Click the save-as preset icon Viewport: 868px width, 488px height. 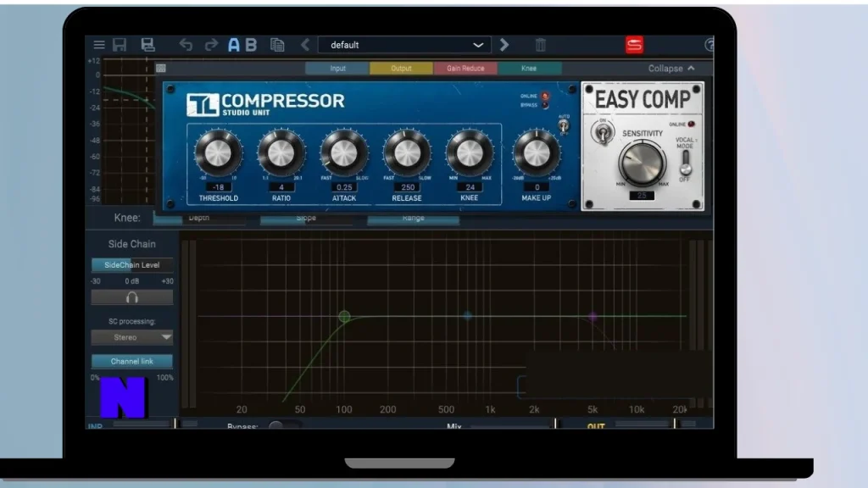pyautogui.click(x=147, y=45)
